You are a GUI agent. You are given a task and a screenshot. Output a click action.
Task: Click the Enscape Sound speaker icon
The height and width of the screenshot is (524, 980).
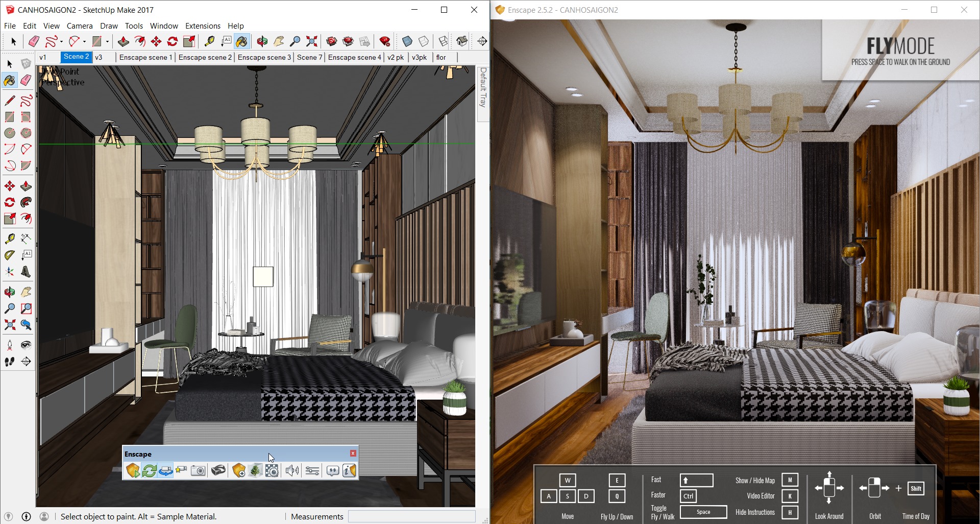coord(292,470)
